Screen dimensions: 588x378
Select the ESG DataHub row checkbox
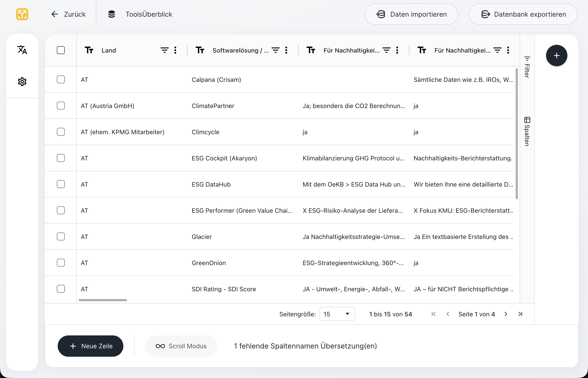[x=61, y=184]
